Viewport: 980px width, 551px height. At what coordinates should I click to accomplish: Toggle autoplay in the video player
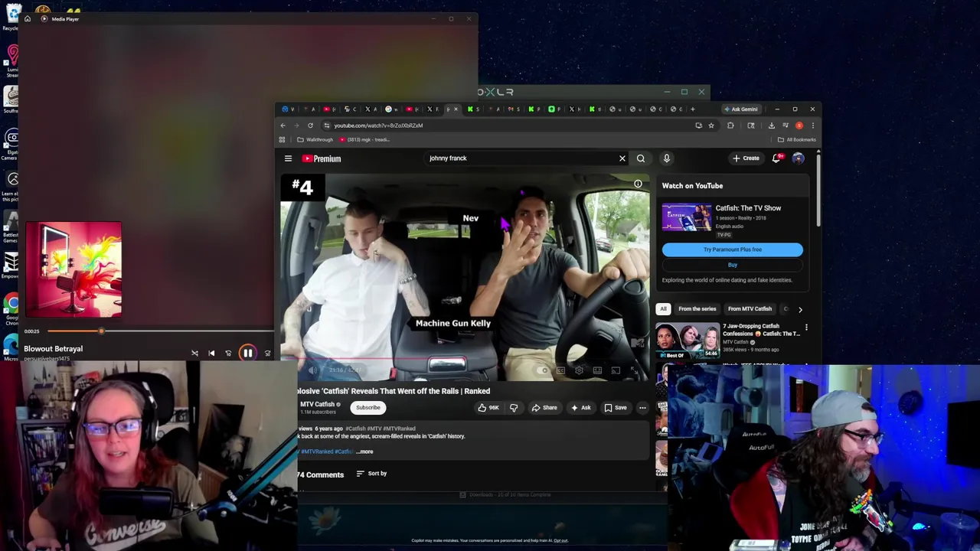point(543,370)
